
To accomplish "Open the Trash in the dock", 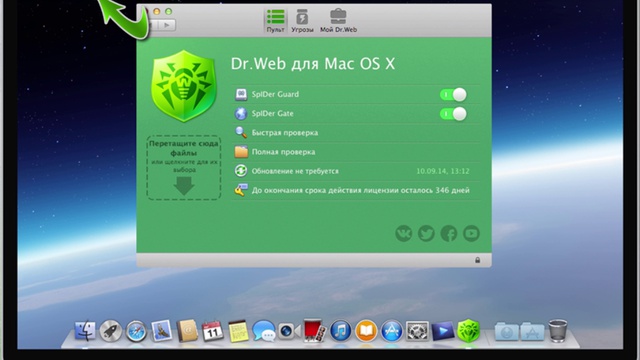I will tap(558, 331).
